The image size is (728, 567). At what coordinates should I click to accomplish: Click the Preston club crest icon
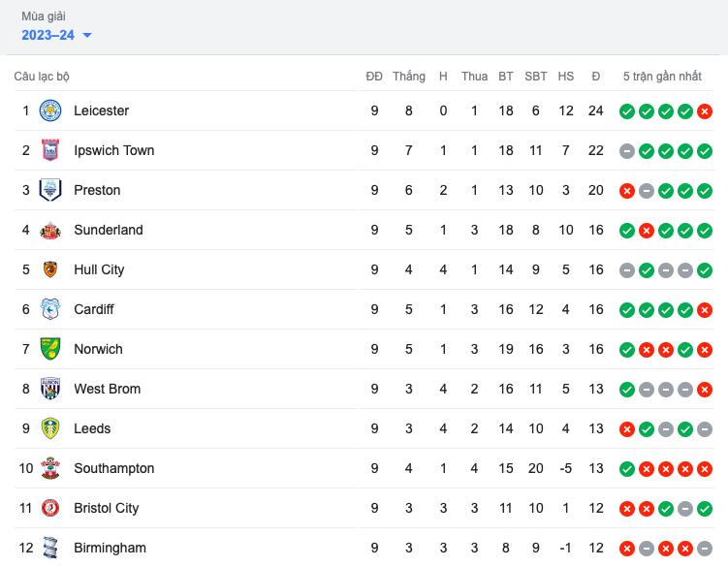(50, 190)
